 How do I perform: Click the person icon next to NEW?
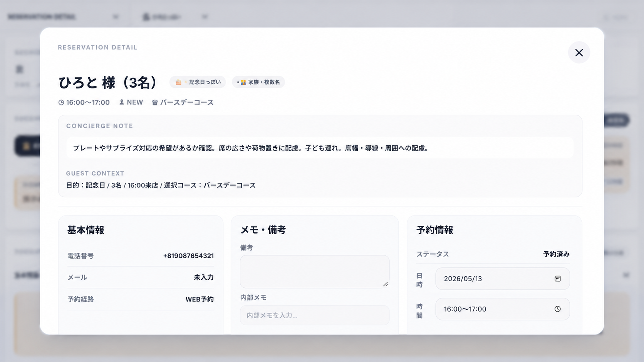coord(122,102)
